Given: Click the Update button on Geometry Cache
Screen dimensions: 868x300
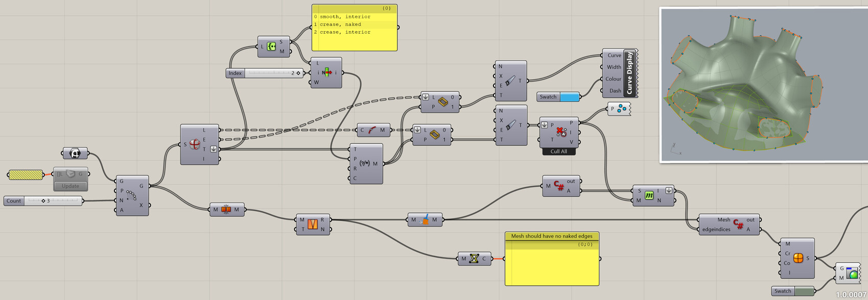Looking at the screenshot, I should pos(71,186).
